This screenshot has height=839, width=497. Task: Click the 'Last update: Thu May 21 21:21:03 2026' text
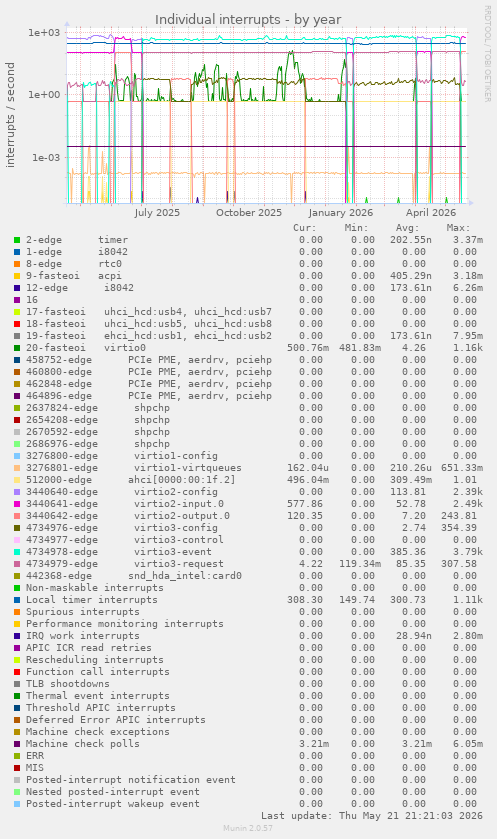click(372, 817)
